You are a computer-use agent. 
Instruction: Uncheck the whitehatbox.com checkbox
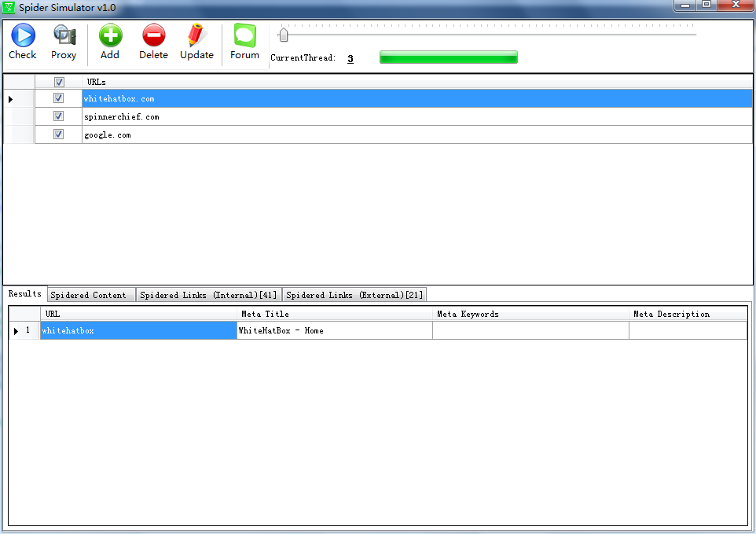click(x=58, y=98)
